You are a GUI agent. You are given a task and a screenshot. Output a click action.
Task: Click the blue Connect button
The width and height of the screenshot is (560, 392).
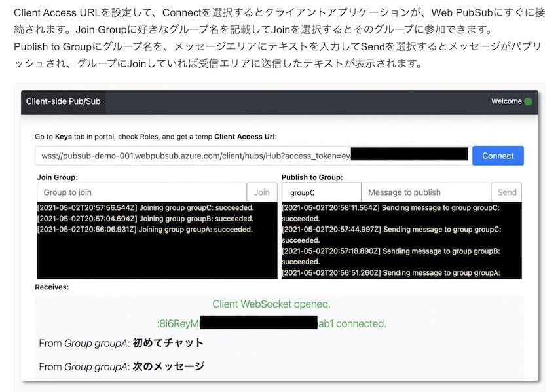pyautogui.click(x=498, y=156)
